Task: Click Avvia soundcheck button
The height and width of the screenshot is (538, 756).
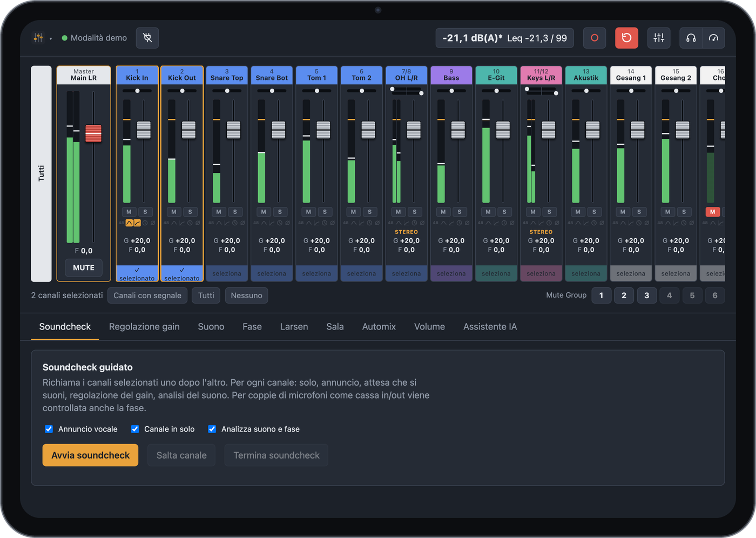Action: click(x=90, y=455)
